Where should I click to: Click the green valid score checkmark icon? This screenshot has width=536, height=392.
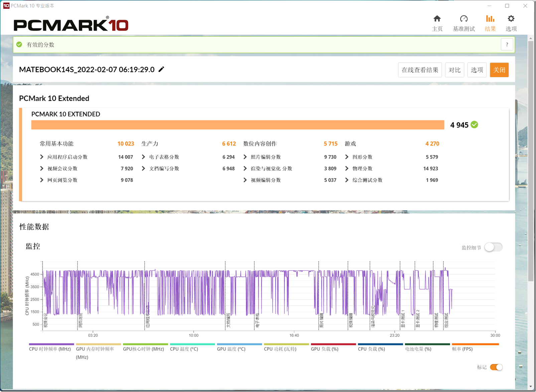19,44
